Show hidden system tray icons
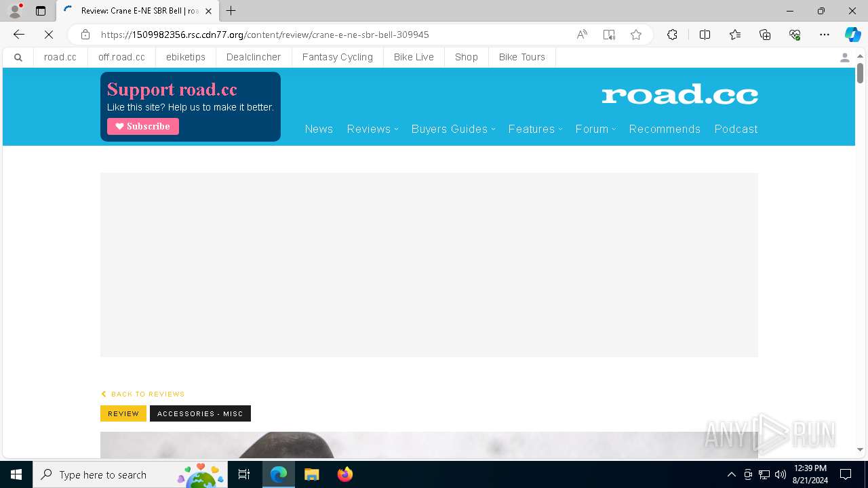This screenshot has width=868, height=488. (731, 474)
